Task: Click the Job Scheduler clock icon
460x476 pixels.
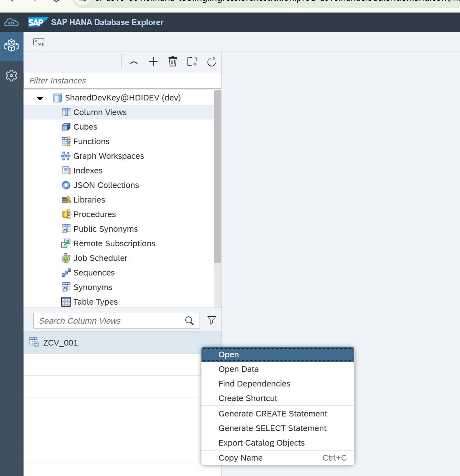Action: coord(66,258)
